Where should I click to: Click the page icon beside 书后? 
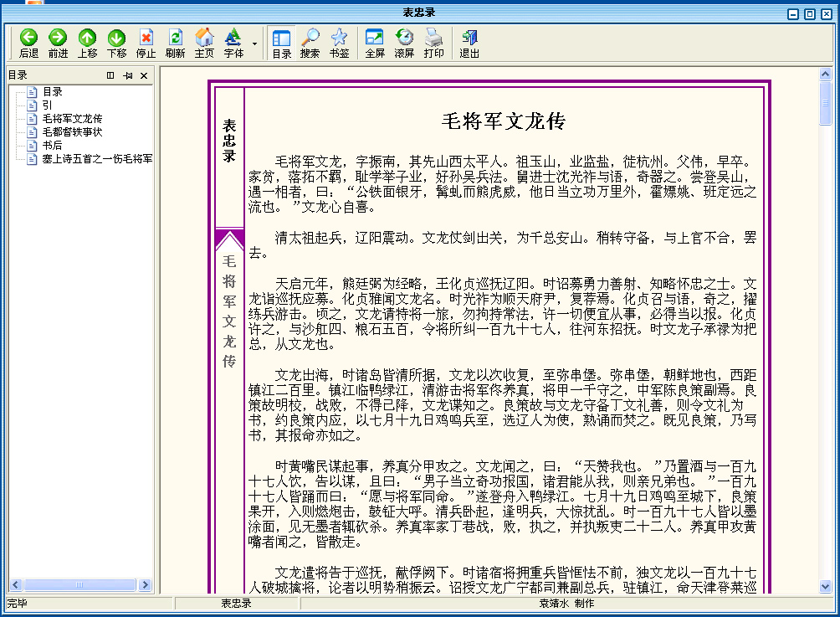click(x=32, y=146)
